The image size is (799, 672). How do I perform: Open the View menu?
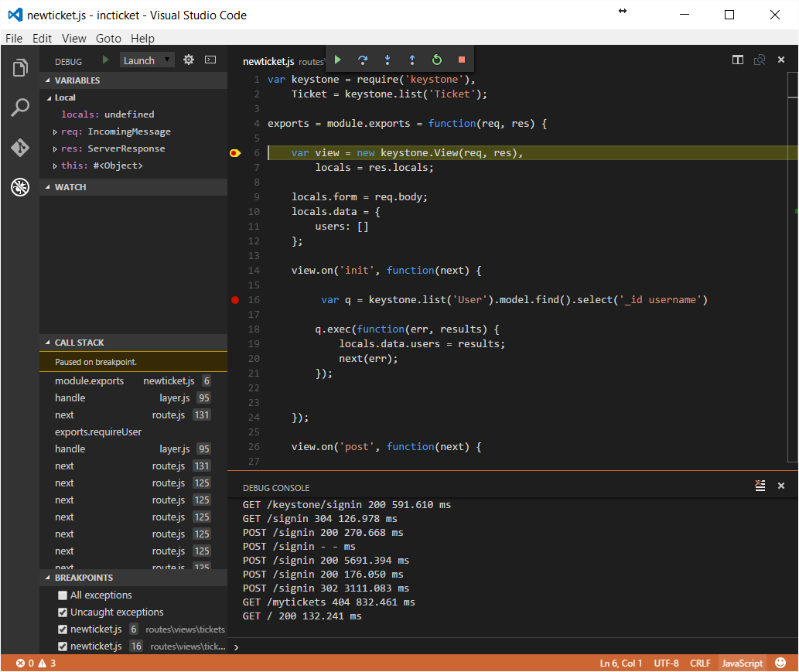(x=73, y=38)
